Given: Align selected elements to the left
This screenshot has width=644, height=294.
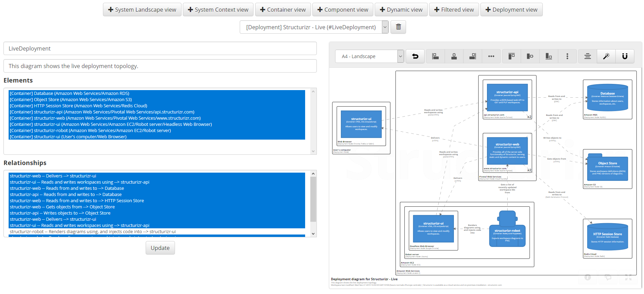Looking at the screenshot, I should pos(435,56).
